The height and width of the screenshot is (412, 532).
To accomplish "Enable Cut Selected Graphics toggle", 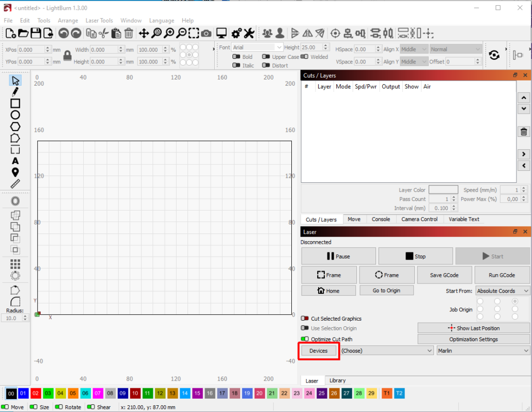I will [x=305, y=319].
